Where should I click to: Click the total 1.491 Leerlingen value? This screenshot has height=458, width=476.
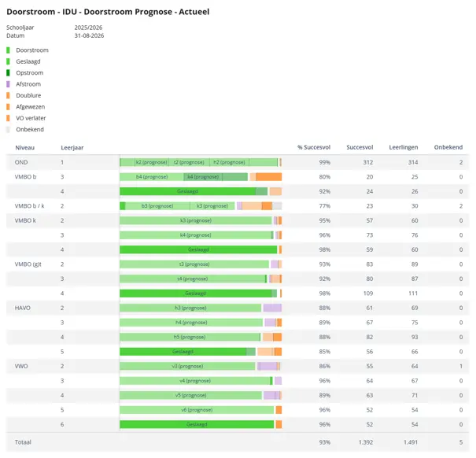pos(411,442)
